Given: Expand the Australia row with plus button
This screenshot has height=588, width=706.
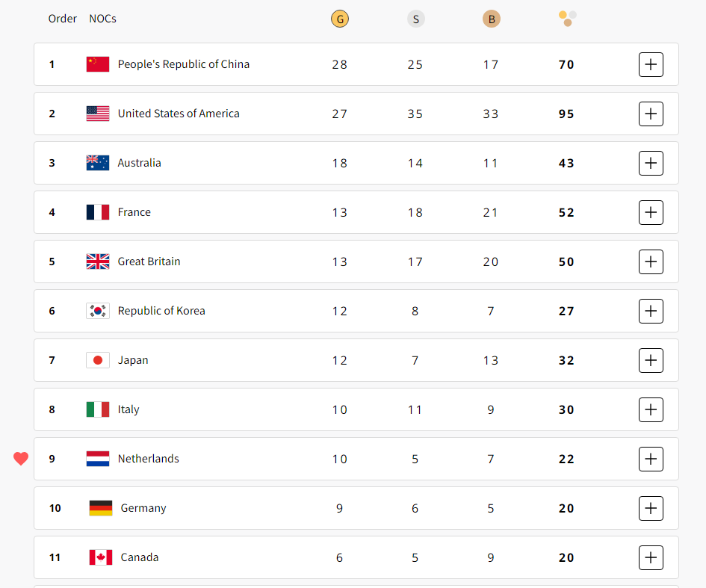Looking at the screenshot, I should 651,163.
